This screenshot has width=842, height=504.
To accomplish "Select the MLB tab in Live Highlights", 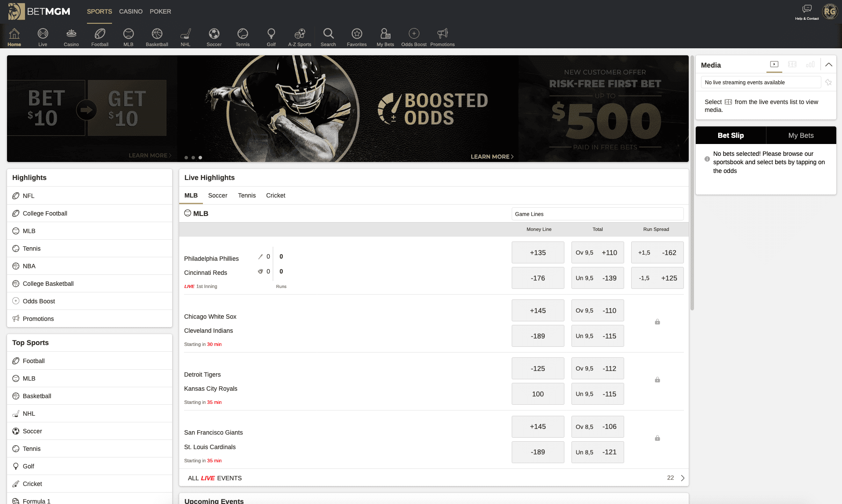I will pyautogui.click(x=191, y=195).
